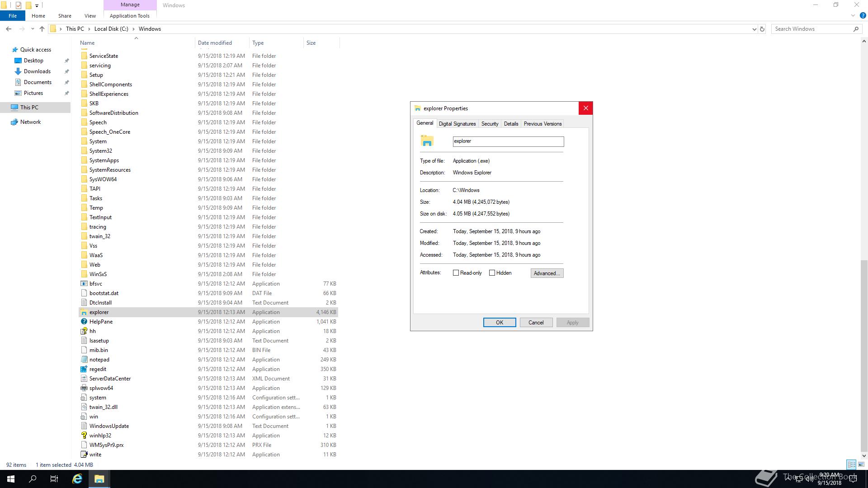Click the regedit file icon
The image size is (868, 488).
coord(84,369)
